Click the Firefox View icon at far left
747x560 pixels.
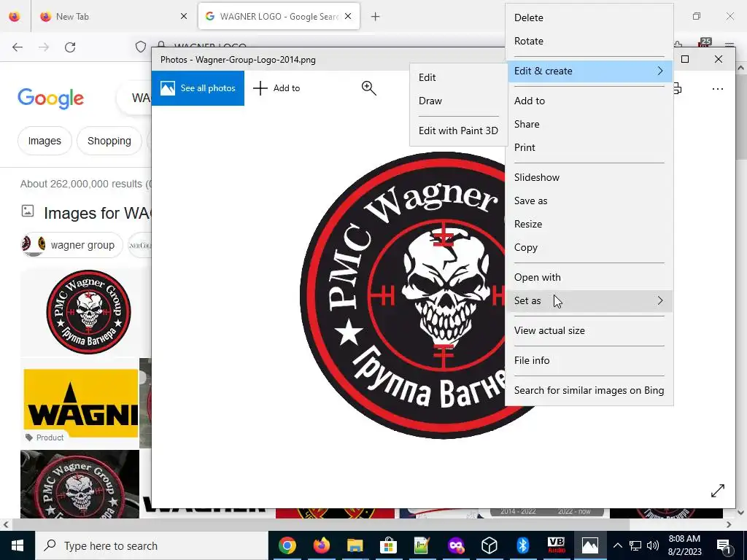click(15, 17)
